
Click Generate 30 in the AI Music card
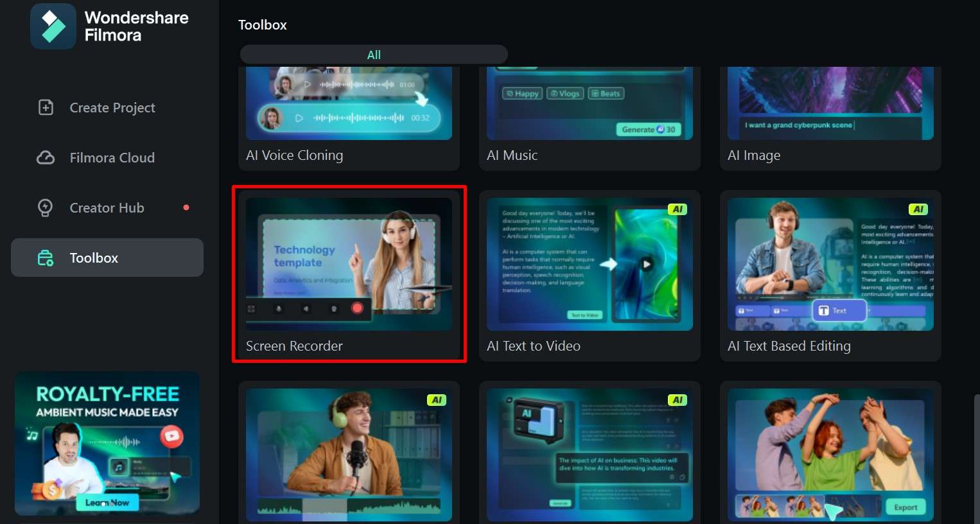(x=649, y=129)
